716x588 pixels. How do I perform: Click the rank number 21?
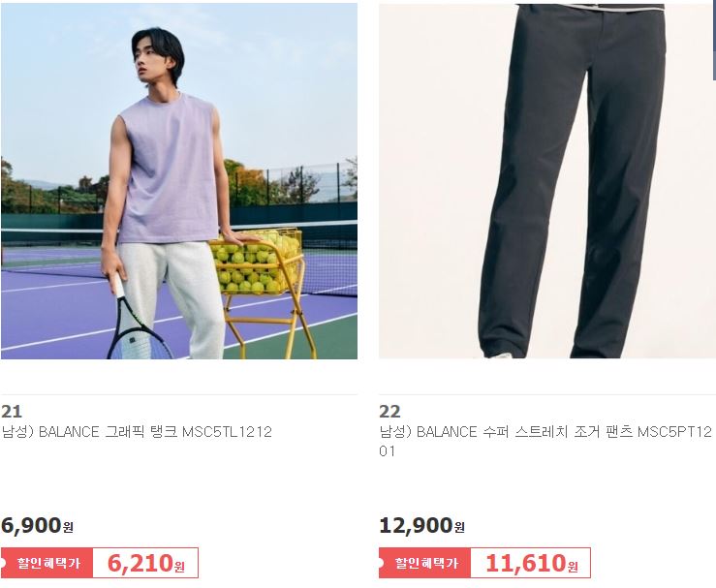click(x=12, y=412)
